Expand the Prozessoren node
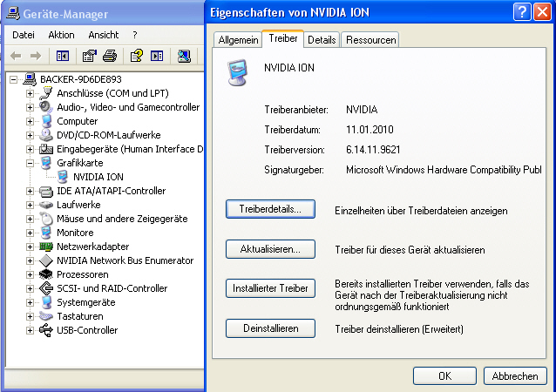The height and width of the screenshot is (392, 556). pyautogui.click(x=31, y=274)
